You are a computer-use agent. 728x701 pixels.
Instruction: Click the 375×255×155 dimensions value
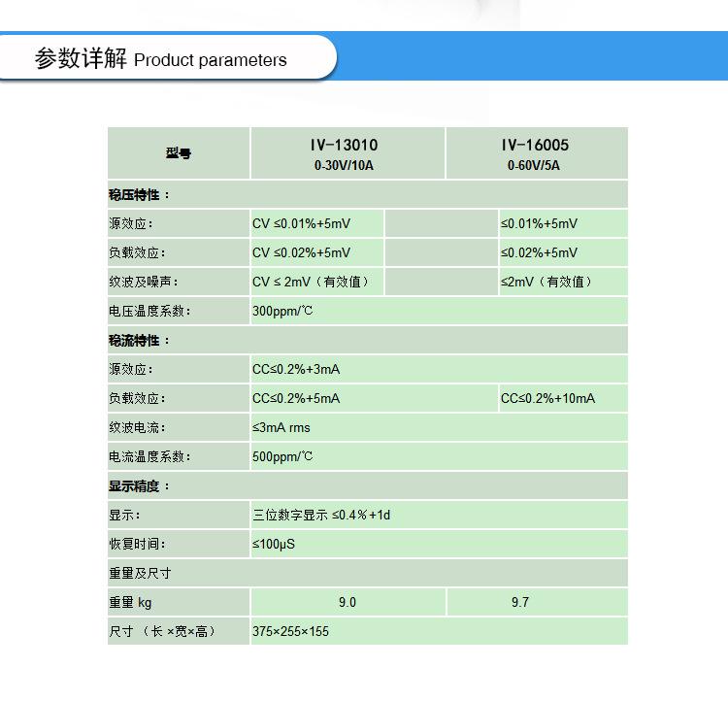coord(290,632)
